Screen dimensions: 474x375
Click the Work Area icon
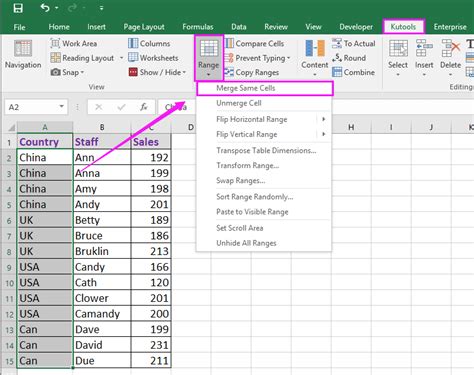(55, 43)
